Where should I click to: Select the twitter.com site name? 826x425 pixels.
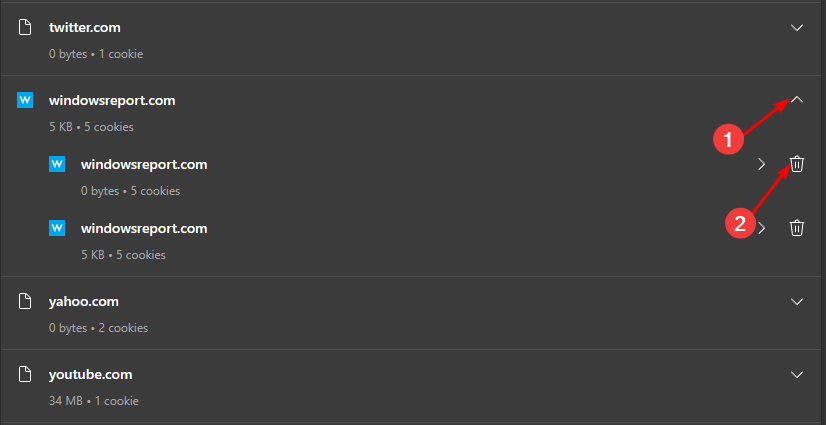click(x=85, y=27)
